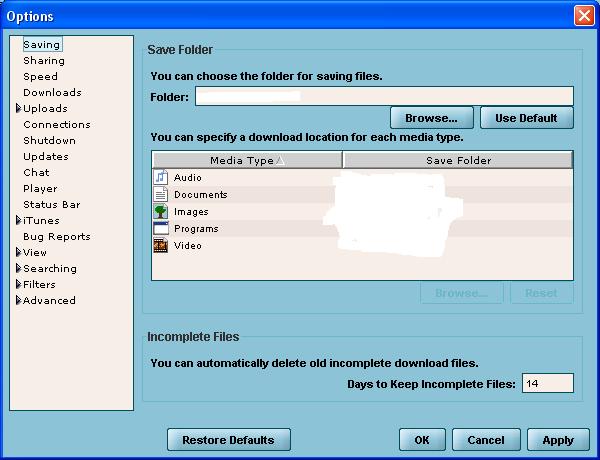The width and height of the screenshot is (600, 460).
Task: Open the Sharing options category
Action: (x=44, y=60)
